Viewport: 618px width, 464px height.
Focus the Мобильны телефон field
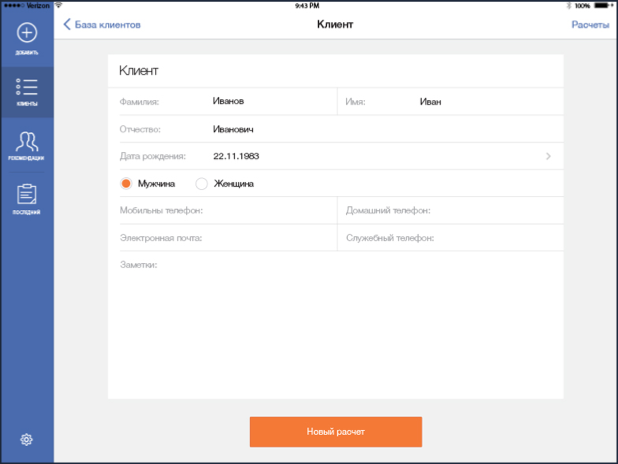click(228, 211)
